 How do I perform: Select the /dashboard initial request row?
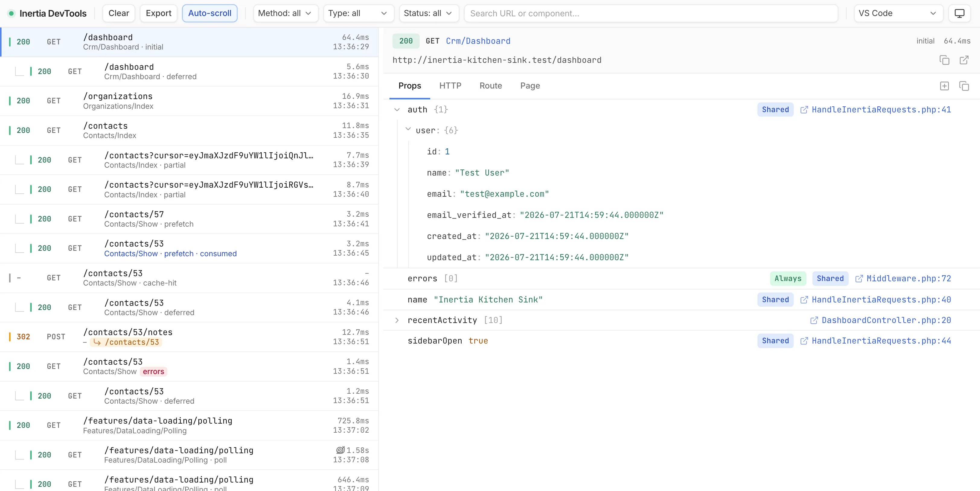[x=189, y=42]
